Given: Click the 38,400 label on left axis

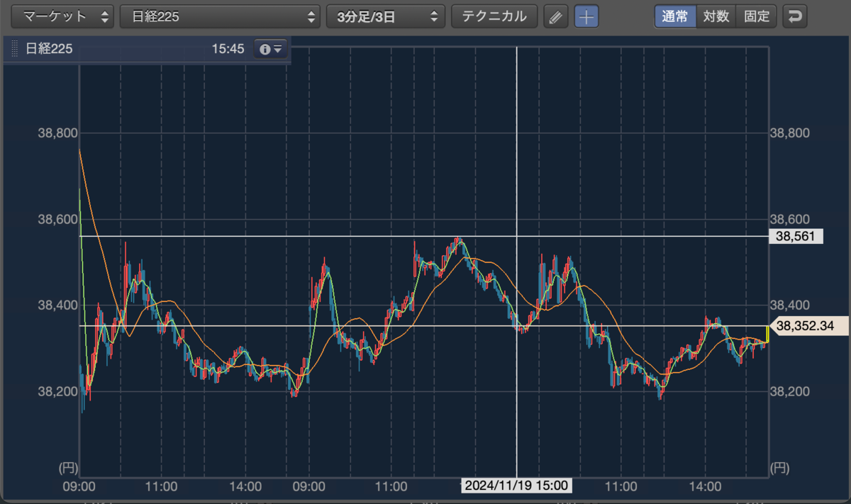Looking at the screenshot, I should point(57,305).
